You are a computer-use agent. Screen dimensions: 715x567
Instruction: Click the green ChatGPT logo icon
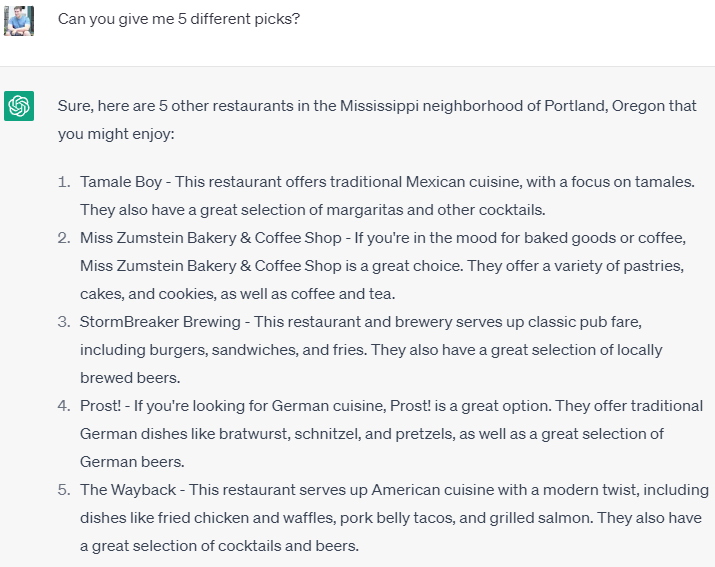(x=19, y=105)
